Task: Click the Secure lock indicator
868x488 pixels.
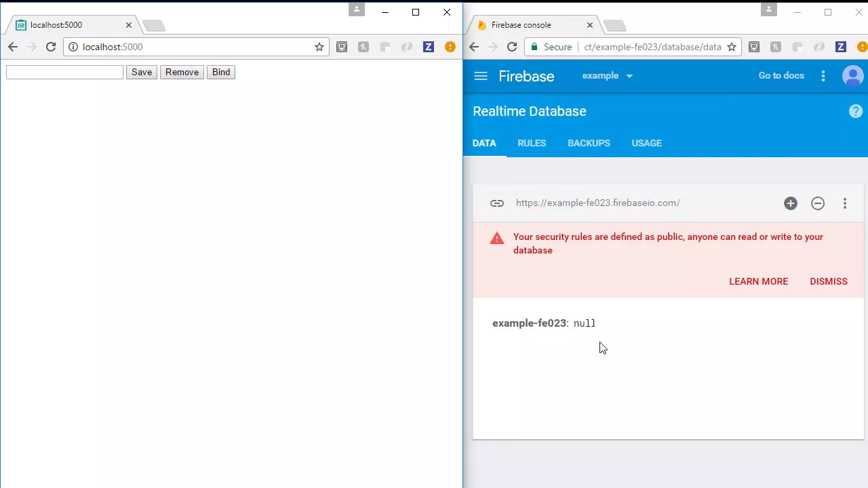Action: coord(551,47)
